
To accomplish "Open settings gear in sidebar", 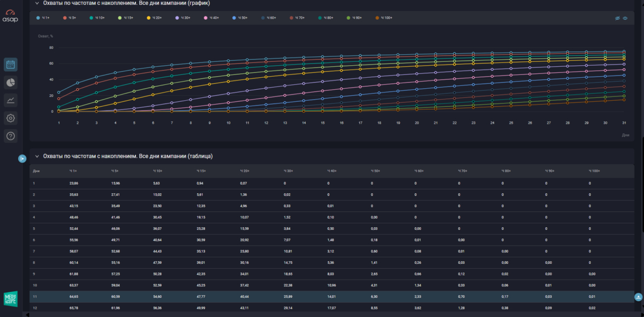I will point(10,118).
